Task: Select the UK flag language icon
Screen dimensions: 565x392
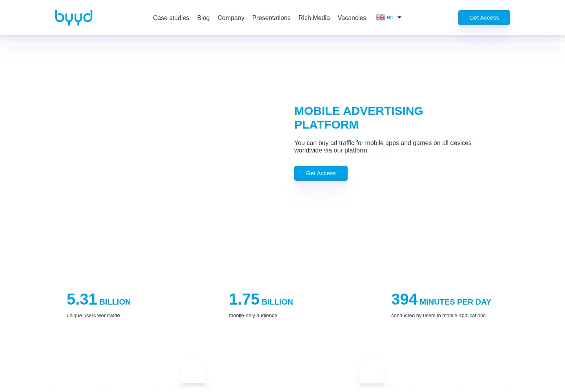Action: point(380,18)
